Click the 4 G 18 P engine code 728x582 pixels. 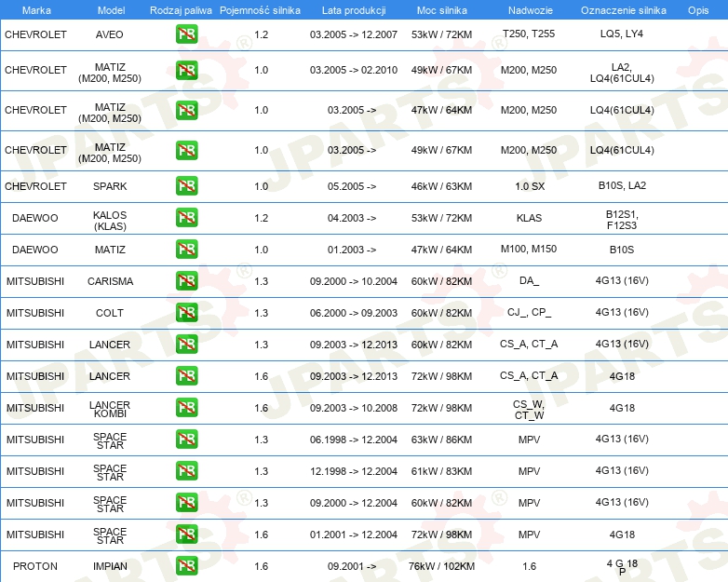tap(622, 567)
